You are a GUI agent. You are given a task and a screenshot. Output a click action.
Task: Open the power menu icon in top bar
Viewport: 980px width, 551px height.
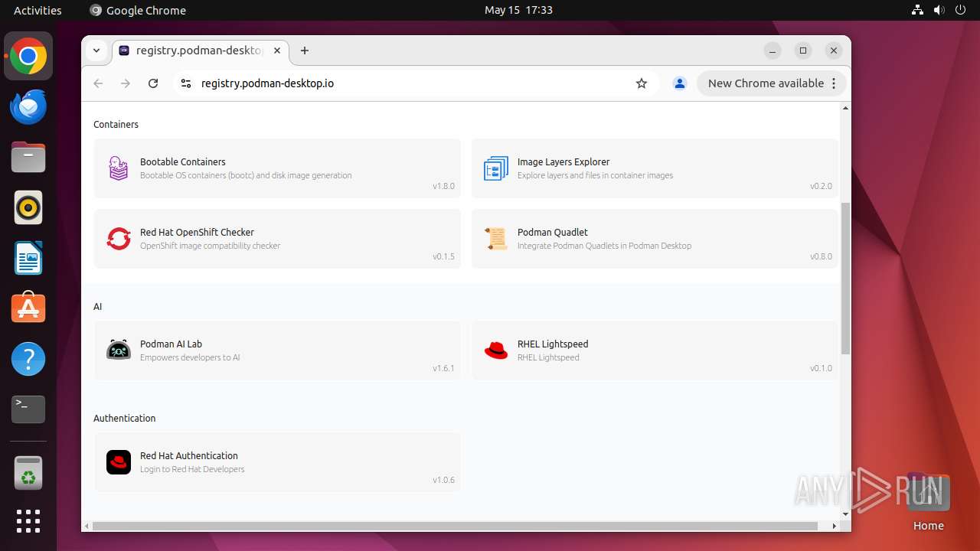click(960, 10)
